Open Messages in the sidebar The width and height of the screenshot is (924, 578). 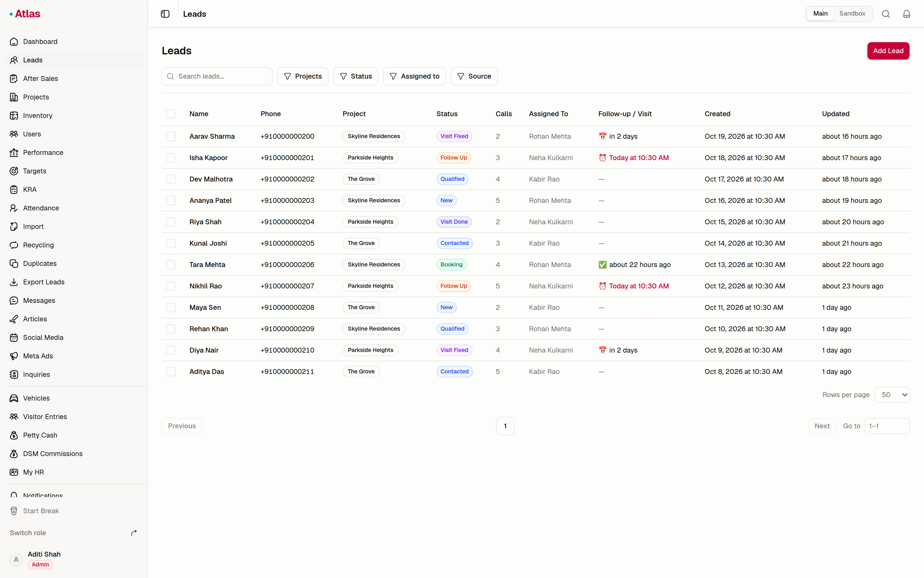[74, 301]
